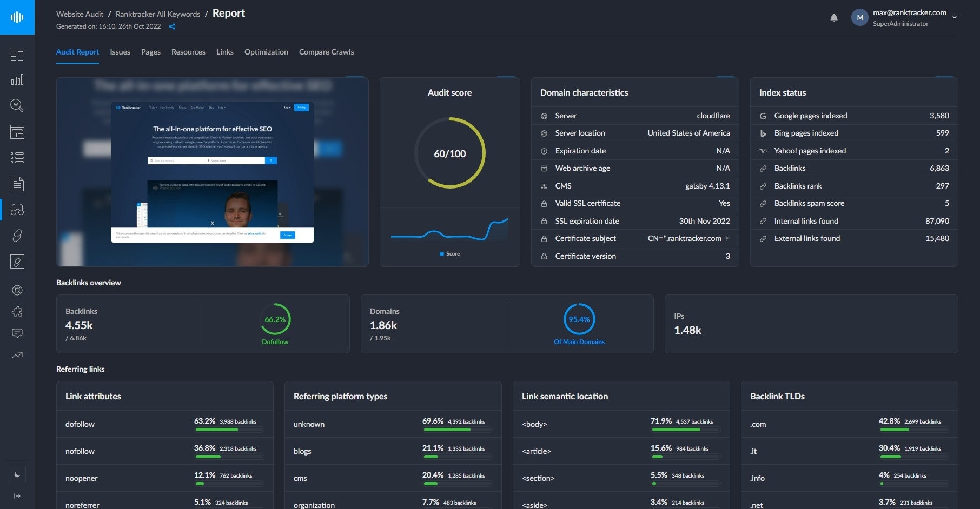Click the Google icon in Index status
The image size is (980, 509).
coord(763,116)
